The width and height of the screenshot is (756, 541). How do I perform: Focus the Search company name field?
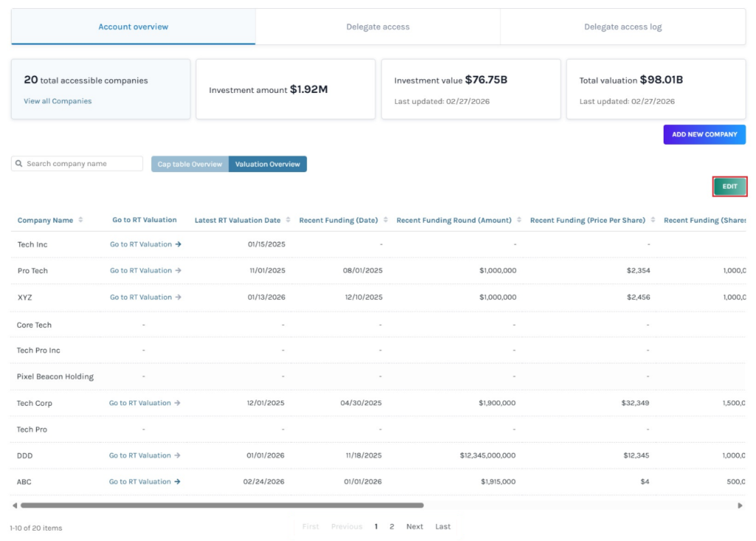(x=81, y=164)
